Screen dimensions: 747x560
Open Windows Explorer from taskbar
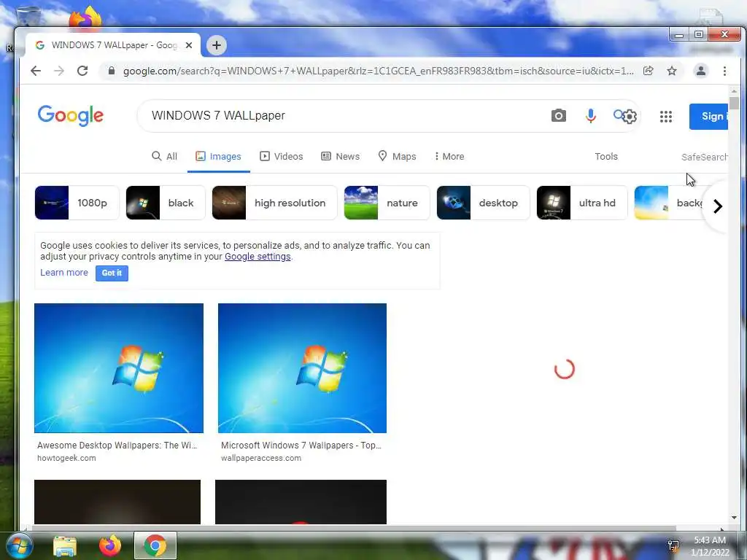tap(65, 545)
